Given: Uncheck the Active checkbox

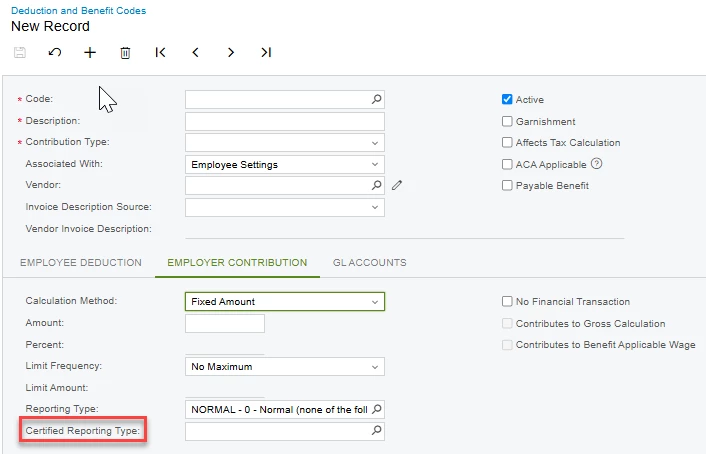Looking at the screenshot, I should pyautogui.click(x=507, y=99).
